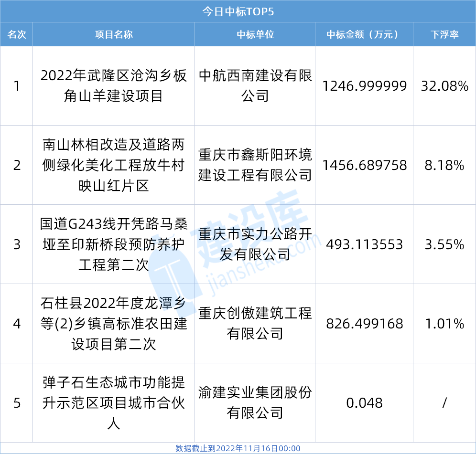Image resolution: width=476 pixels, height=454 pixels.
Task: Select the 名次 column header
Action: (x=17, y=34)
